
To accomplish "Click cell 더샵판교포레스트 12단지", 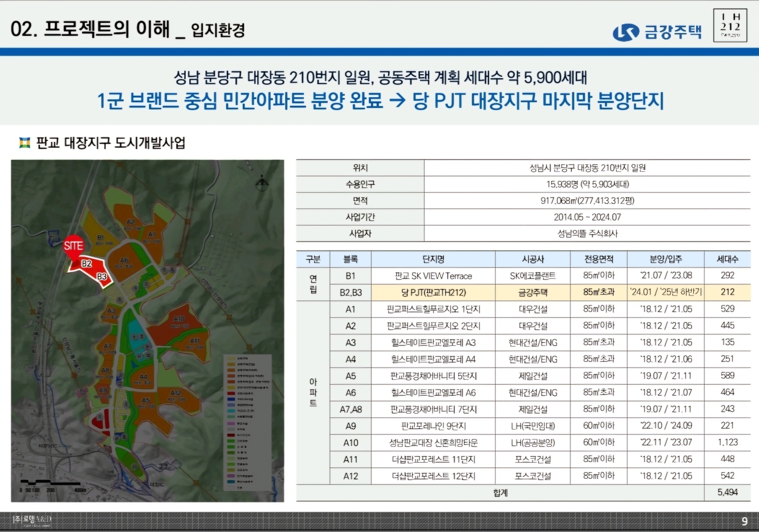I will [433, 476].
